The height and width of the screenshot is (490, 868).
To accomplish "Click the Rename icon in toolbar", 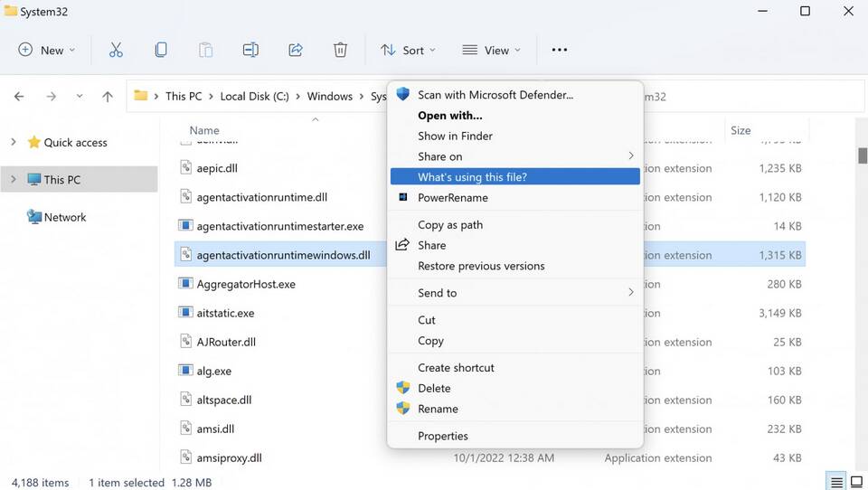I will click(x=250, y=50).
